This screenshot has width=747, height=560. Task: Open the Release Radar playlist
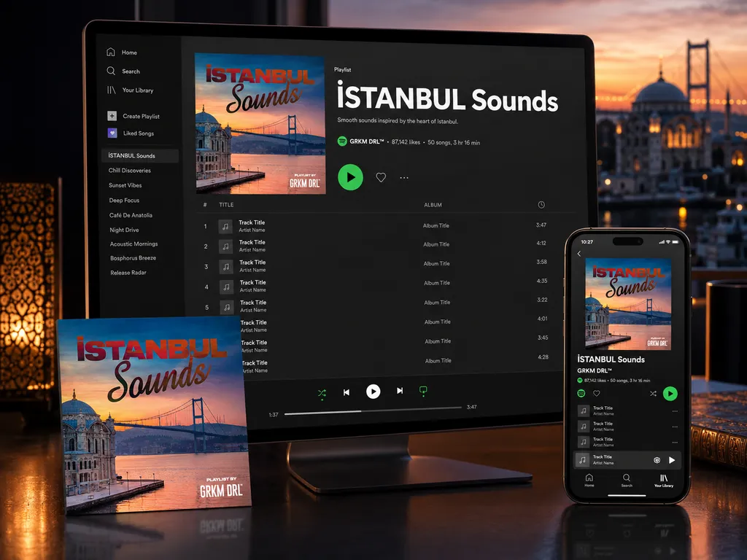pyautogui.click(x=128, y=273)
